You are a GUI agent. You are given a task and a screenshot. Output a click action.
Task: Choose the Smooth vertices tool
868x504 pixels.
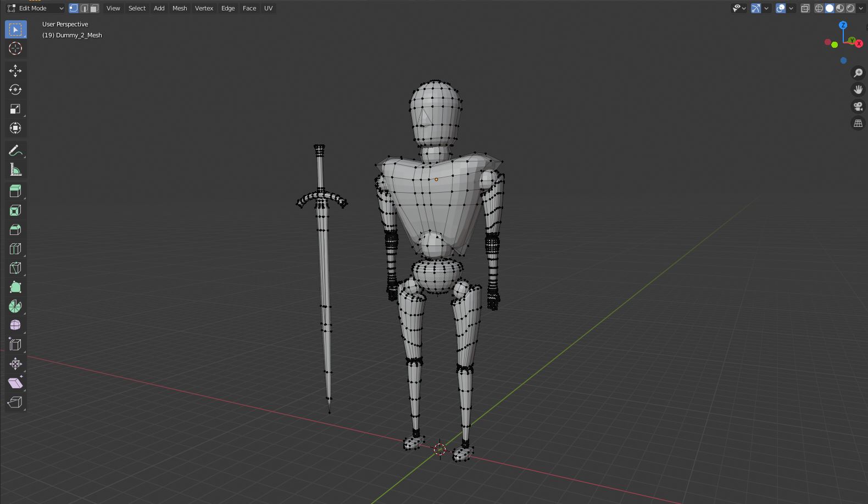[x=15, y=326]
